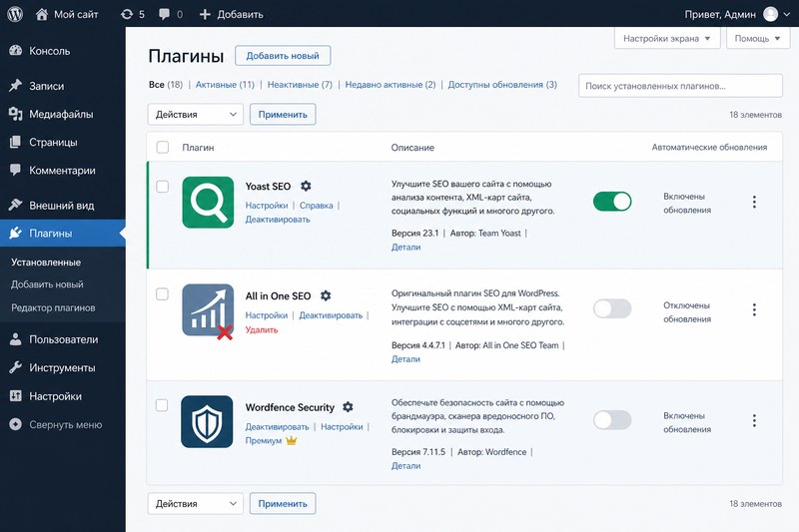Click the Wordfence Security shield logo
This screenshot has height=532, width=799.
pos(207,421)
